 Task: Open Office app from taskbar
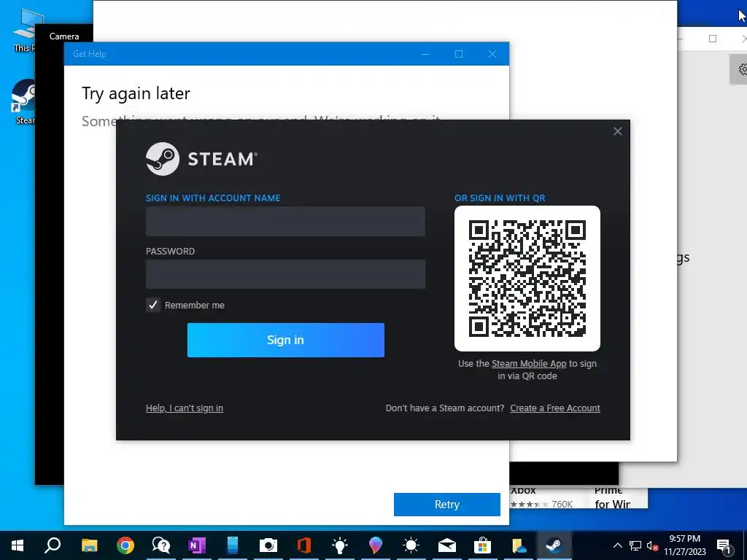click(x=304, y=545)
